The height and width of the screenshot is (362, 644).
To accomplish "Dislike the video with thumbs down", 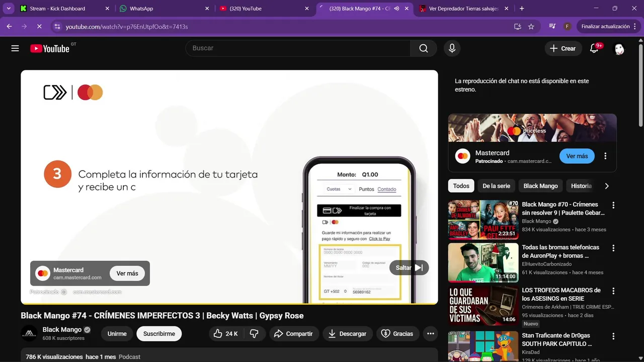I will 254,334.
